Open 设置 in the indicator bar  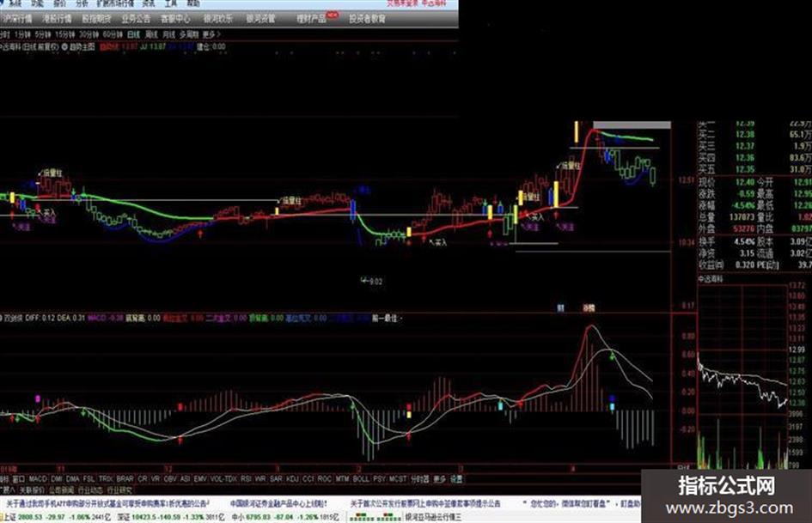point(456,479)
